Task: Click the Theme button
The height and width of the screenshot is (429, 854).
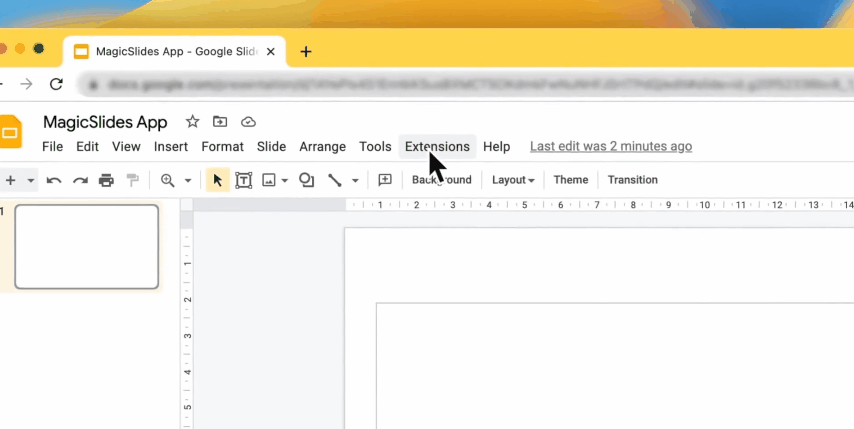Action: (571, 180)
